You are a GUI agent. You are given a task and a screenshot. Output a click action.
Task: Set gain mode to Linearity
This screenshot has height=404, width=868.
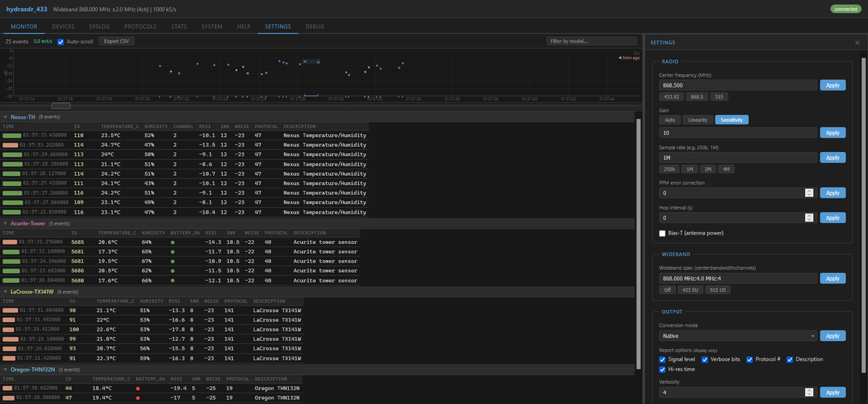pyautogui.click(x=698, y=120)
